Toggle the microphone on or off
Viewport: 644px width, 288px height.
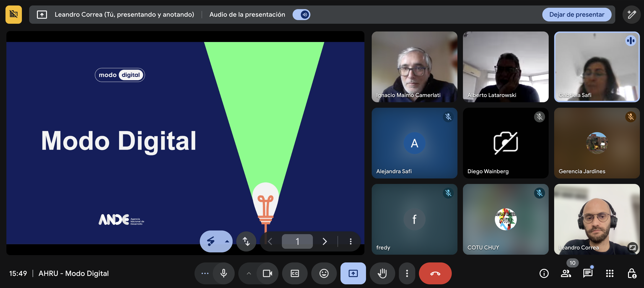pos(223,273)
